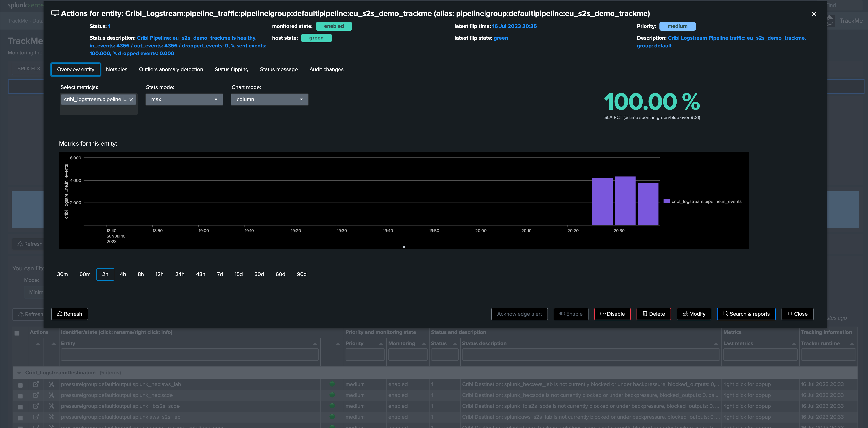Screen dimensions: 868x428
Task: Select the 2h time range
Action: pyautogui.click(x=105, y=274)
